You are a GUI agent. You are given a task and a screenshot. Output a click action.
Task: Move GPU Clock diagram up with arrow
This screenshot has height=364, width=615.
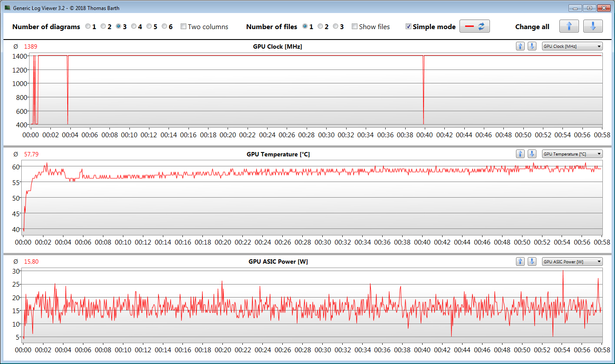[x=520, y=46]
